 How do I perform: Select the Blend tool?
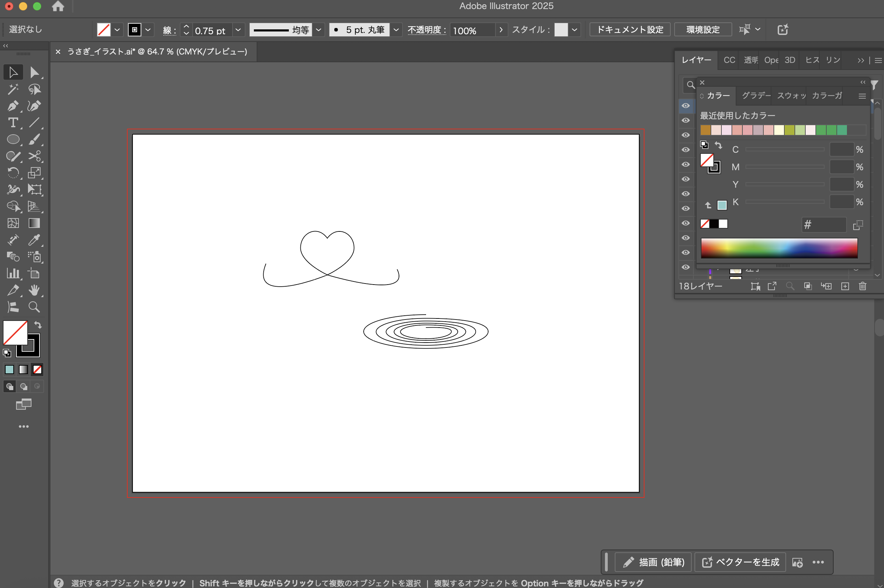[13, 257]
